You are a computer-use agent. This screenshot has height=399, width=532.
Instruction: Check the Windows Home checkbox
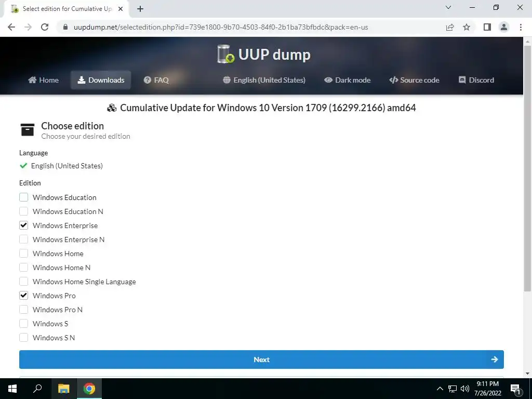pos(24,254)
